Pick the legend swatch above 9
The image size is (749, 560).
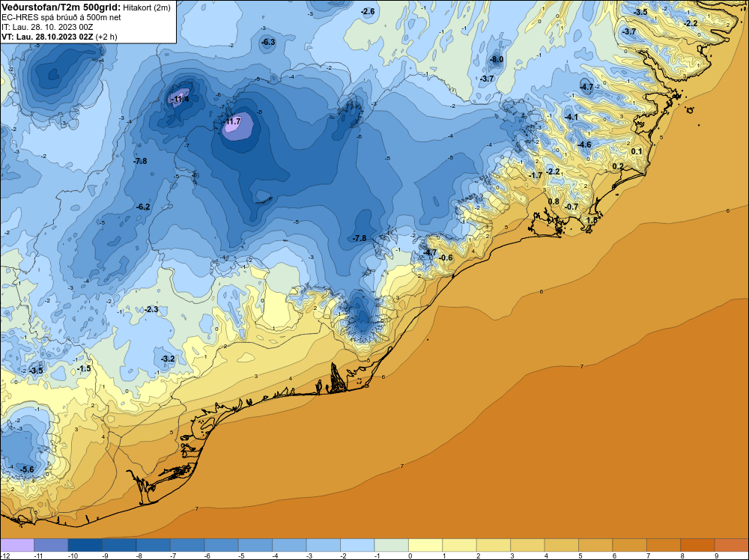pyautogui.click(x=732, y=545)
